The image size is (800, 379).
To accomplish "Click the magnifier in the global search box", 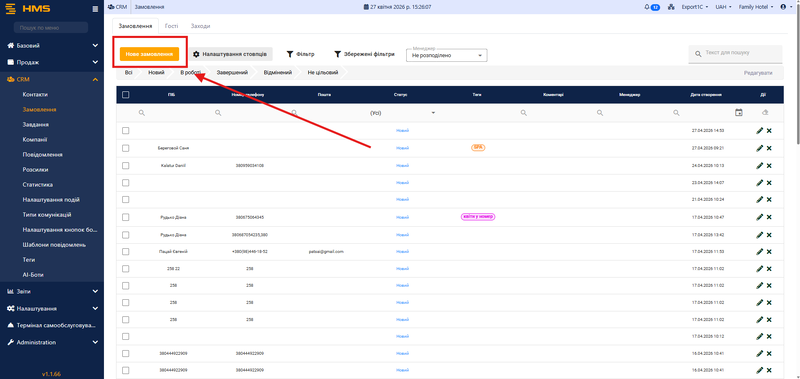I will pyautogui.click(x=697, y=53).
